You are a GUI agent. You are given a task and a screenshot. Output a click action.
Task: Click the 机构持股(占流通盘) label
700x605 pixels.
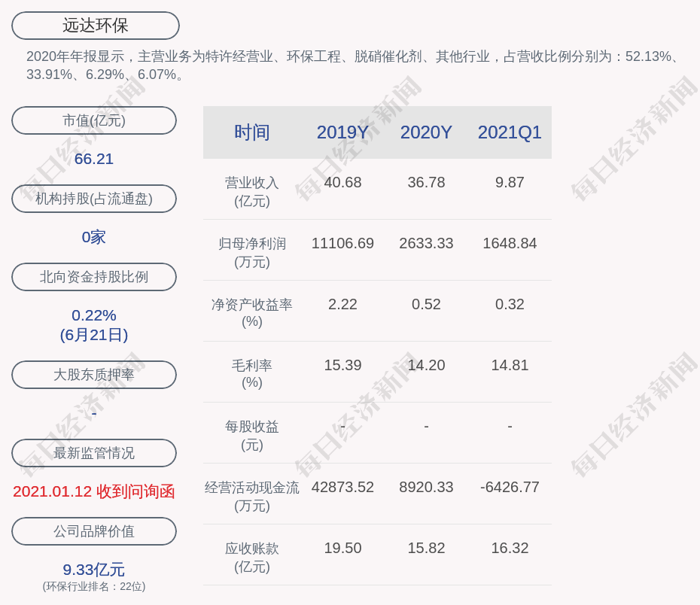pos(94,198)
